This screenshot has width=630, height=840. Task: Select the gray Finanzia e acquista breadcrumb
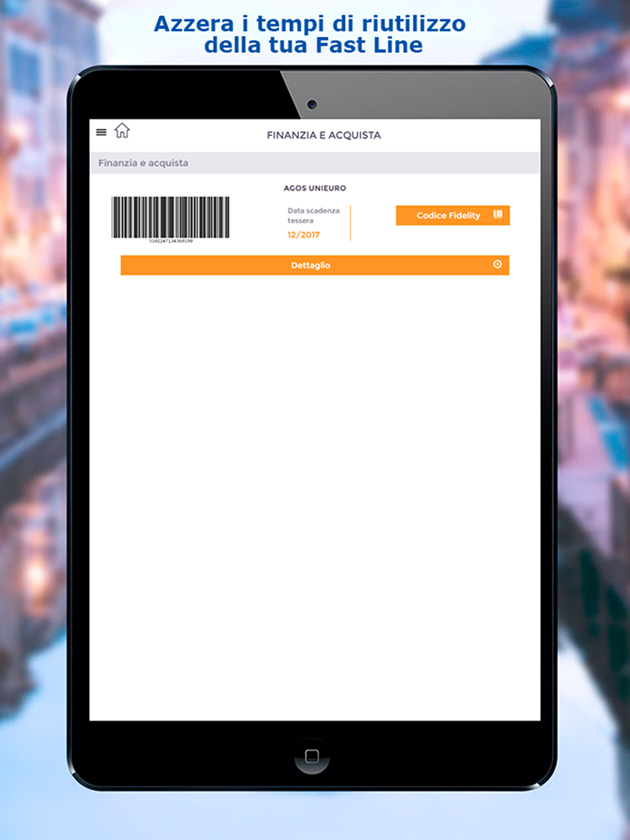click(314, 162)
